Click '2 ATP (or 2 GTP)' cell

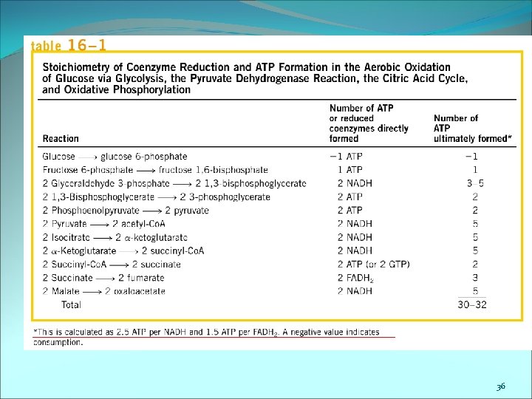coord(374,265)
